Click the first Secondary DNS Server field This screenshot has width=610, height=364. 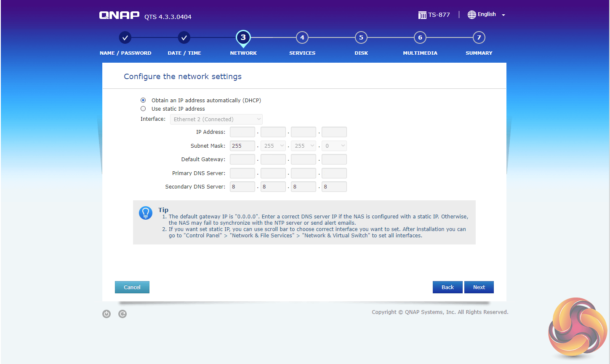[242, 187]
